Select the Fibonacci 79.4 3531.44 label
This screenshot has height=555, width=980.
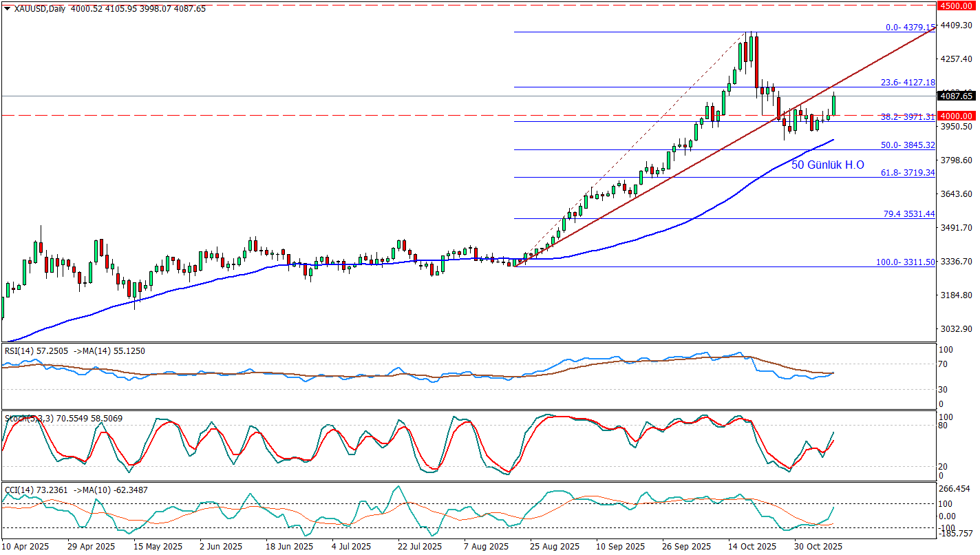pos(908,214)
